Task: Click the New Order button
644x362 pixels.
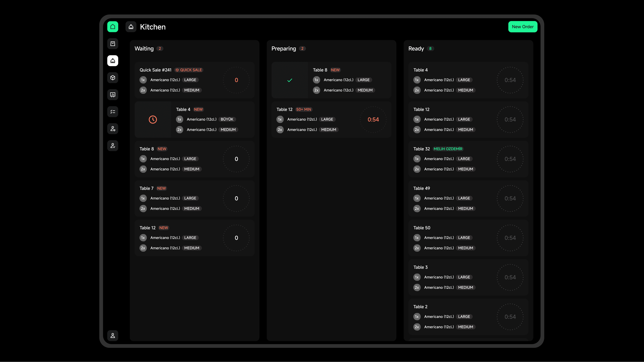Action: pyautogui.click(x=523, y=27)
